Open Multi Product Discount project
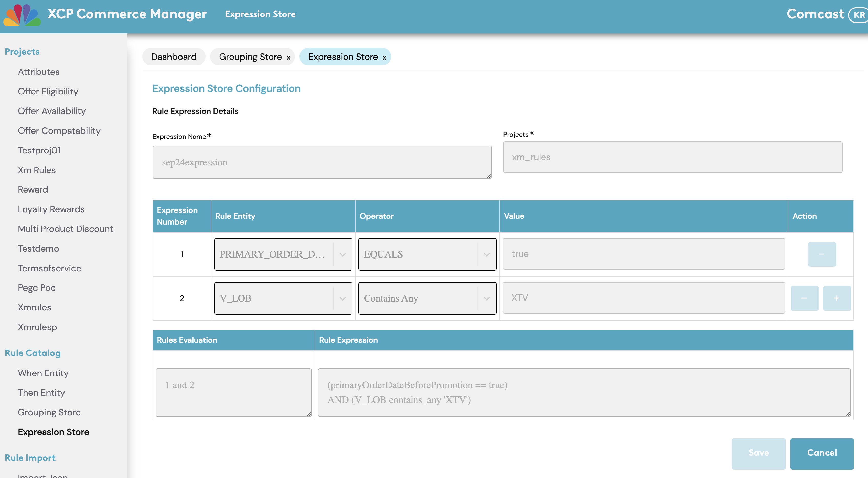868x478 pixels. (65, 229)
